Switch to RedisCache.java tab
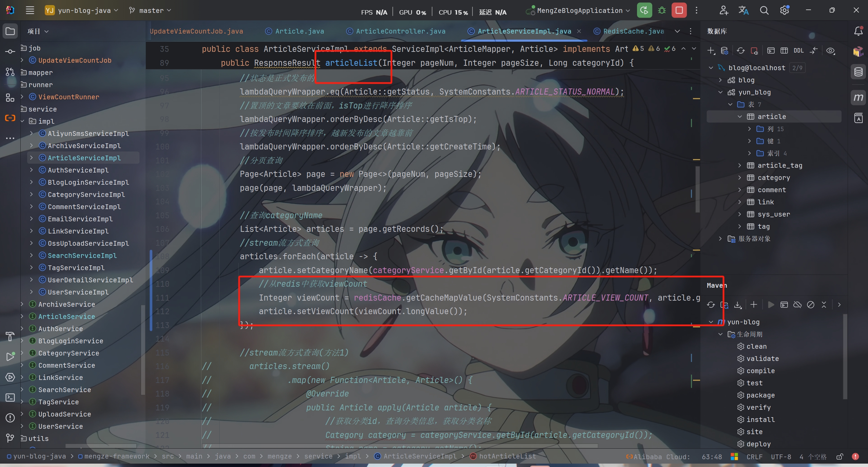The height and width of the screenshot is (467, 868). (x=633, y=31)
